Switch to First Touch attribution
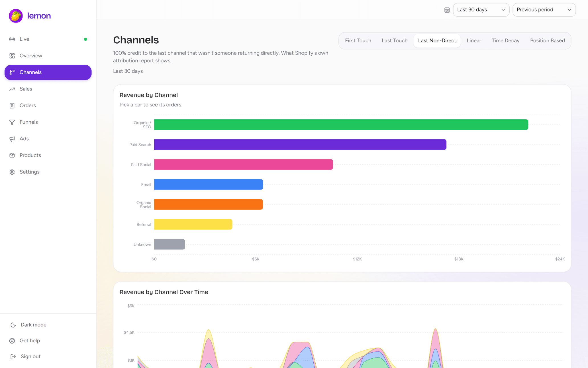Image resolution: width=588 pixels, height=368 pixels. tap(358, 41)
